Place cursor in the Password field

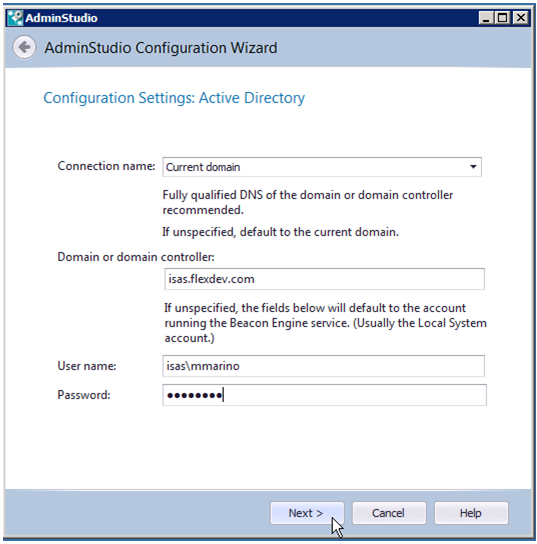[x=324, y=395]
